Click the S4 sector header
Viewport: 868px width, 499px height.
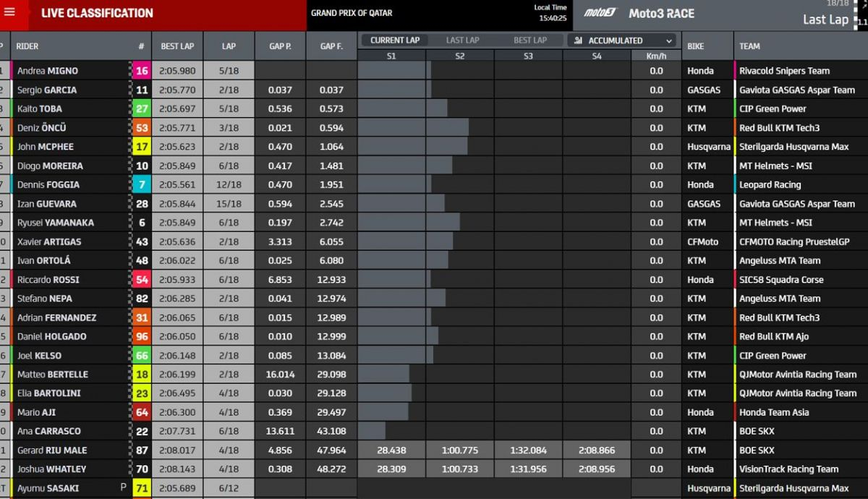(597, 56)
